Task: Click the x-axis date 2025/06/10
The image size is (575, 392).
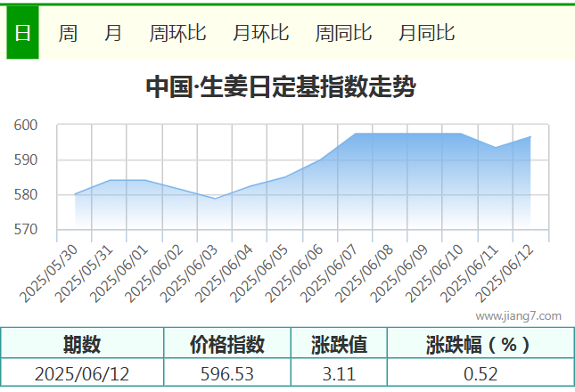Action: [x=434, y=274]
